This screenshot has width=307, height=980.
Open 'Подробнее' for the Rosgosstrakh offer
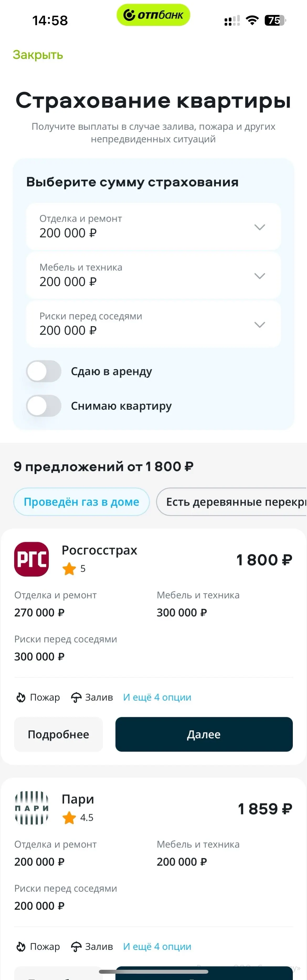coord(58,734)
